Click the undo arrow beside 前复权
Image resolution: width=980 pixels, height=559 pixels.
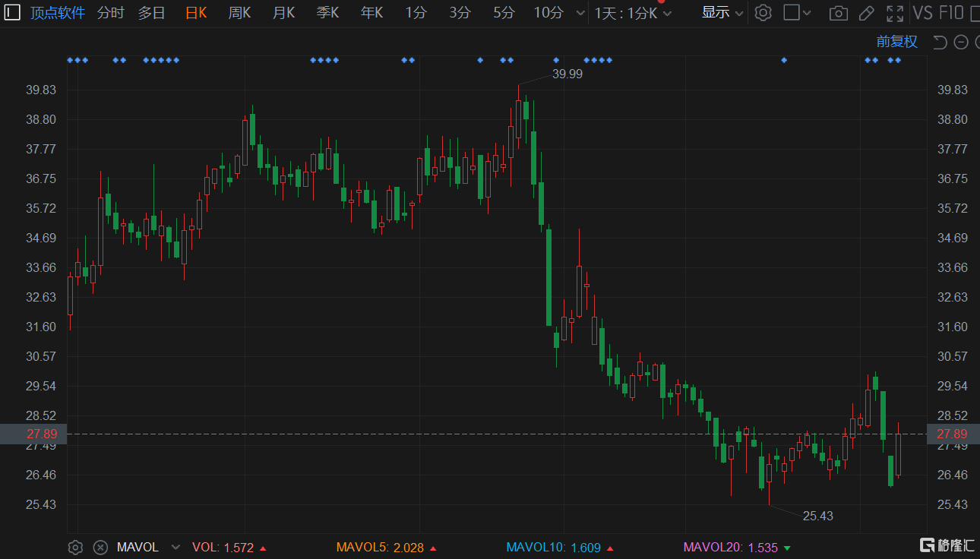pyautogui.click(x=940, y=43)
